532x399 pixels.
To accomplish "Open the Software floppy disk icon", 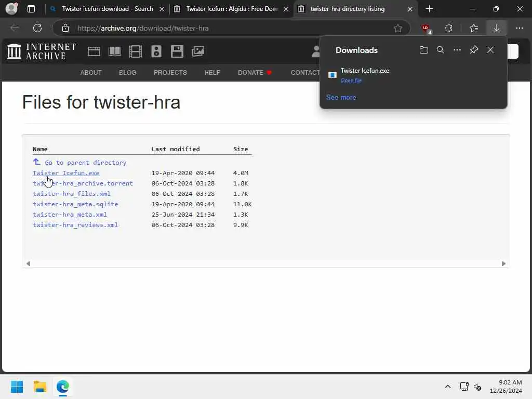I will tap(177, 51).
